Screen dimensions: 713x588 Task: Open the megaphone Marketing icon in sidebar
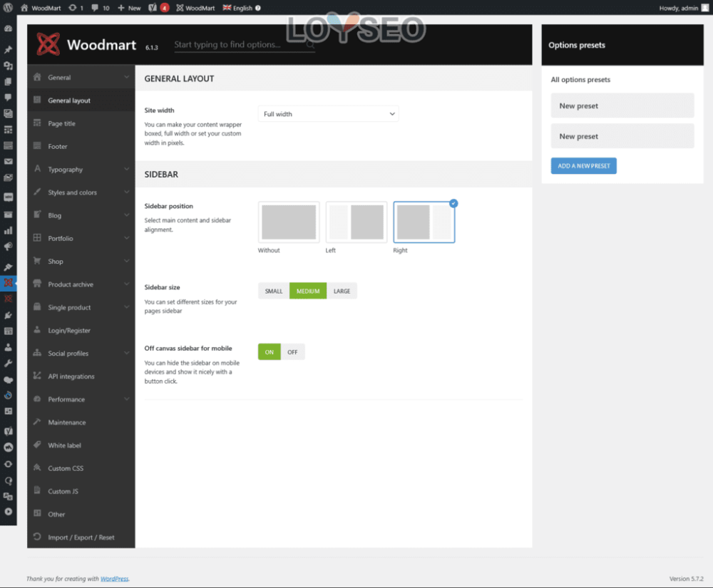tap(8, 247)
